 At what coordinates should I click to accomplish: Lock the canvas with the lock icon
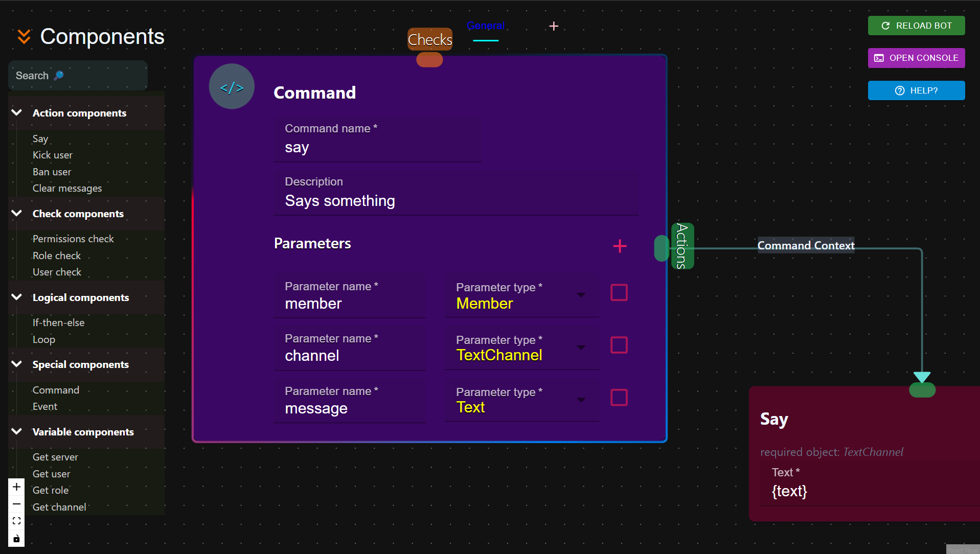click(x=16, y=538)
